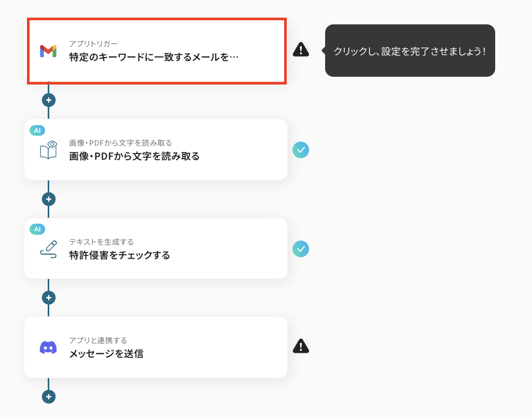Open the 特許侵害をチェックする step
Image resolution: width=532 pixels, height=419 pixels.
pos(156,249)
